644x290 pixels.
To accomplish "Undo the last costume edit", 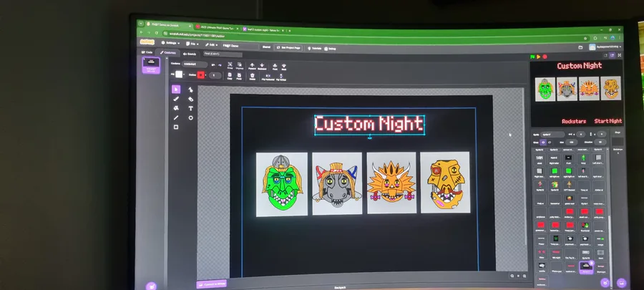I will click(x=213, y=65).
